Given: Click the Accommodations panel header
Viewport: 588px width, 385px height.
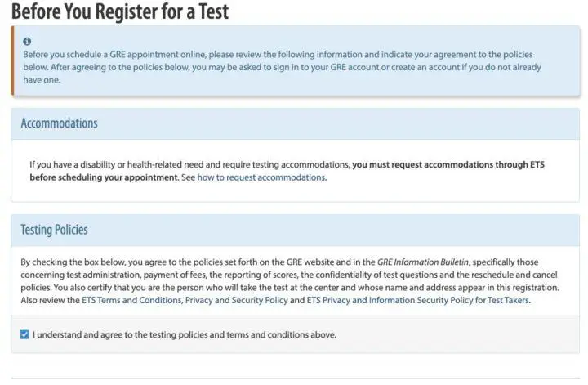Looking at the screenshot, I should (x=295, y=123).
